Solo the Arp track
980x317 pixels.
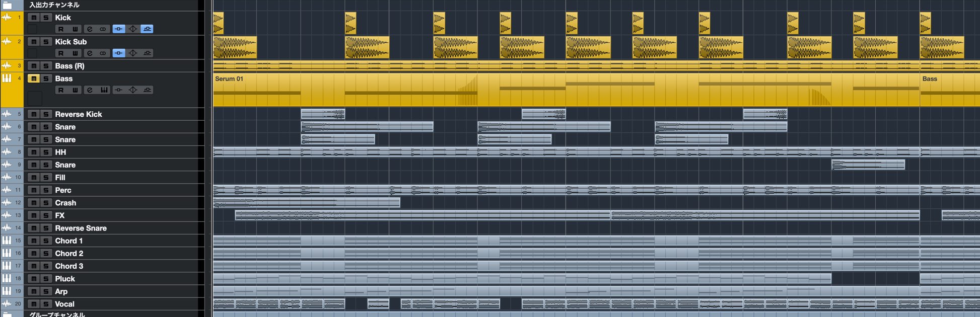click(x=46, y=291)
